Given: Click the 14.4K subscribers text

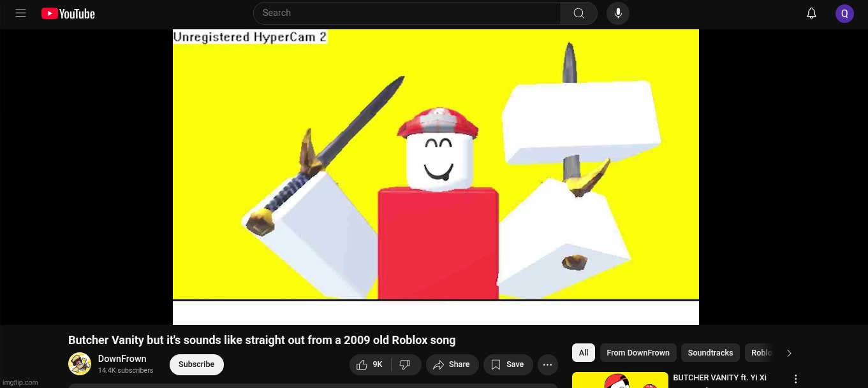Looking at the screenshot, I should 126,370.
